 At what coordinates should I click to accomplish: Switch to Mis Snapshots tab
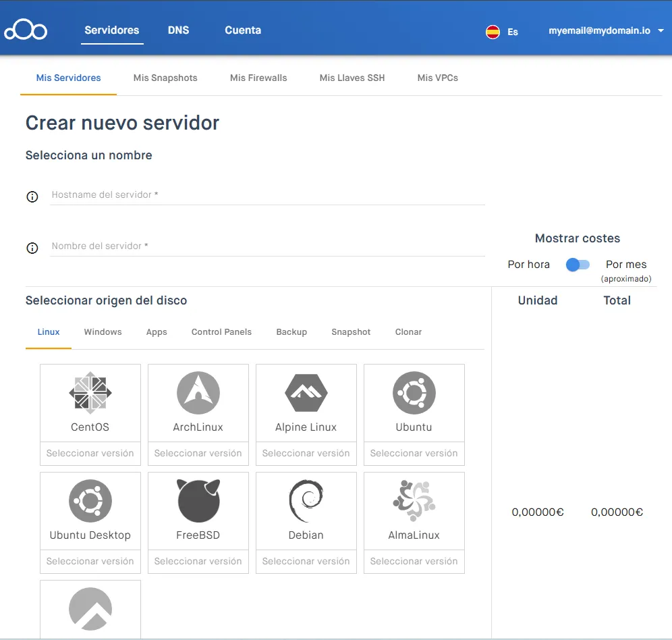(165, 78)
